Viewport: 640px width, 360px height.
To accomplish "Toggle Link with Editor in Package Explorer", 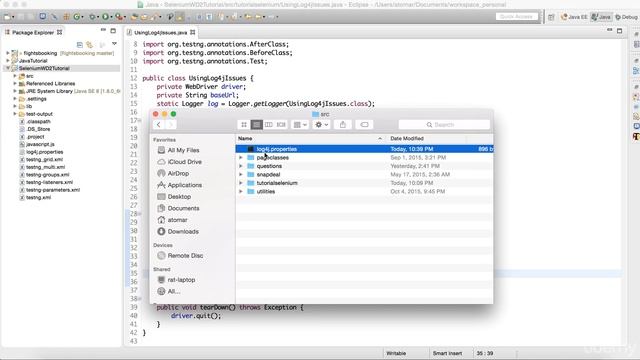I will tap(90, 44).
